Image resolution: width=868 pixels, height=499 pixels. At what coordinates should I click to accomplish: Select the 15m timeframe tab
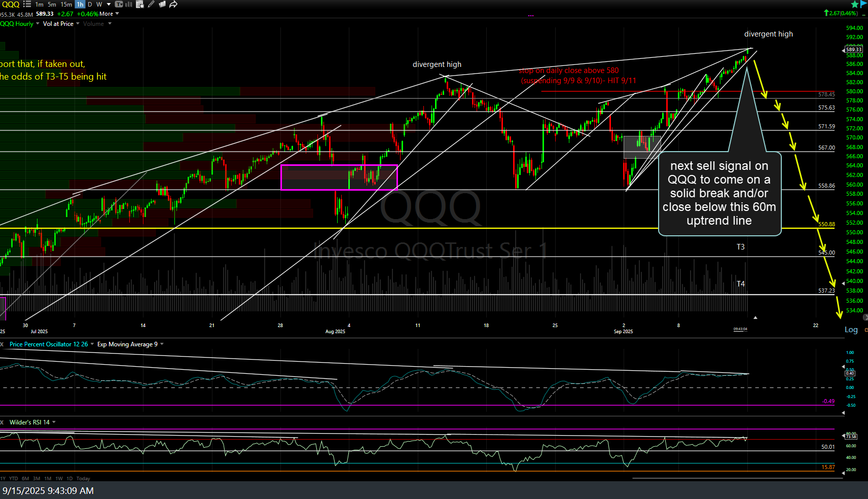coord(66,4)
